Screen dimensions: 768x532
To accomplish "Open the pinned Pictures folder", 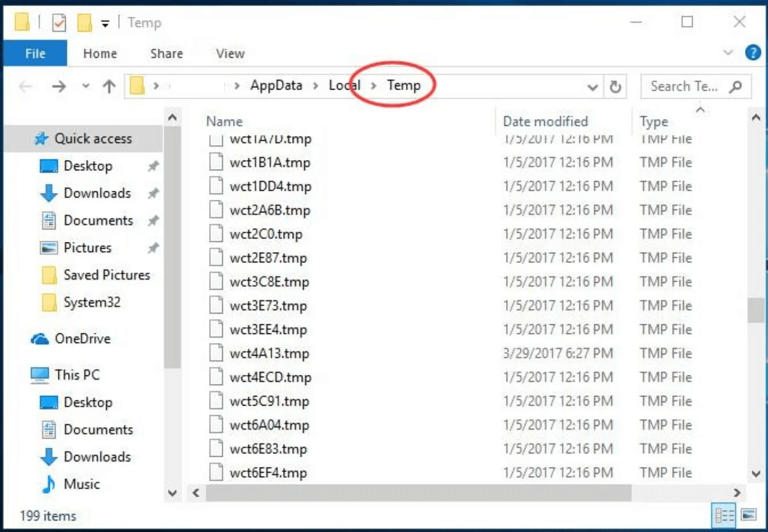I will click(x=87, y=247).
